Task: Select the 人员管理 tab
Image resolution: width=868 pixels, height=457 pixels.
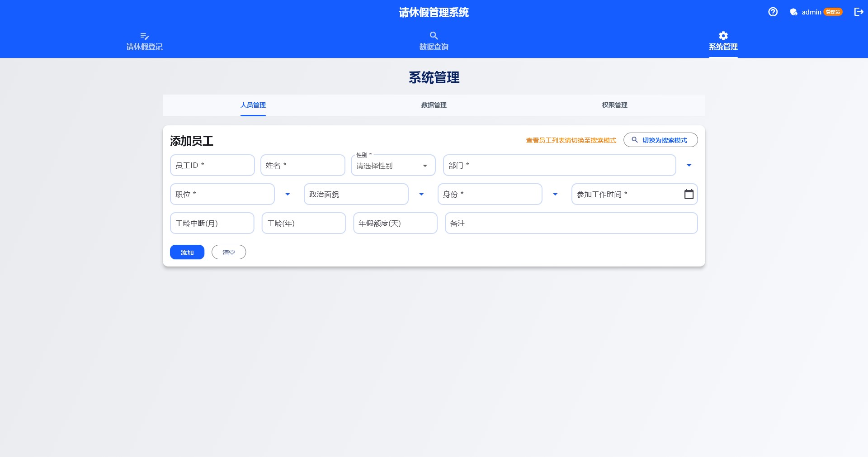Action: pos(253,105)
